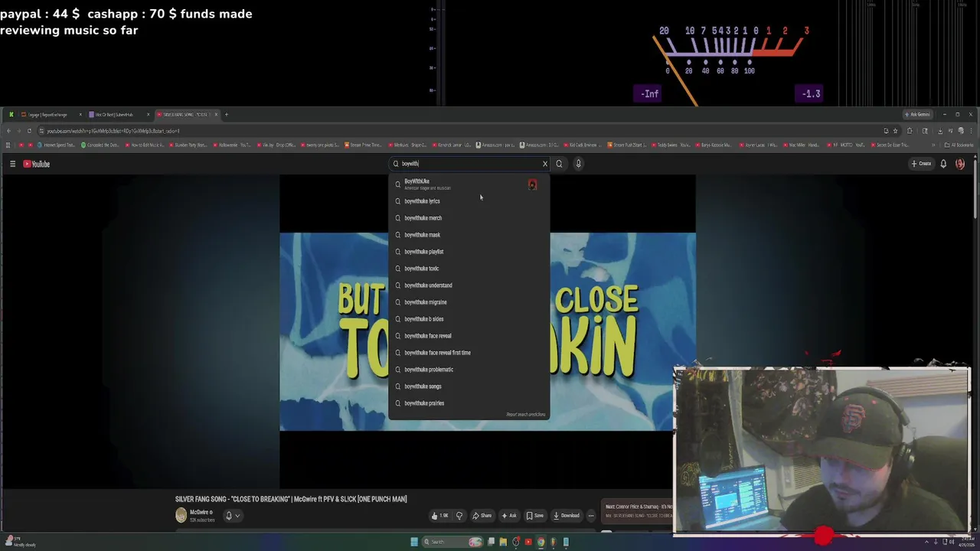Image resolution: width=980 pixels, height=551 pixels.
Task: Open the YouTube guide hamburger menu
Action: (12, 164)
